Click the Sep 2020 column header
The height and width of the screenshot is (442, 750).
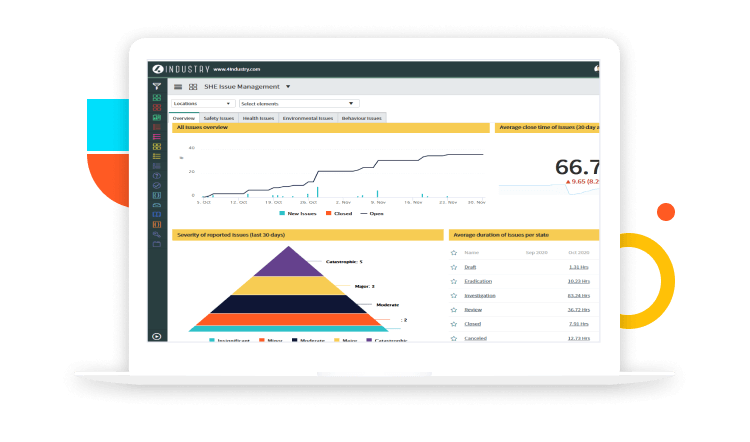[x=537, y=253]
